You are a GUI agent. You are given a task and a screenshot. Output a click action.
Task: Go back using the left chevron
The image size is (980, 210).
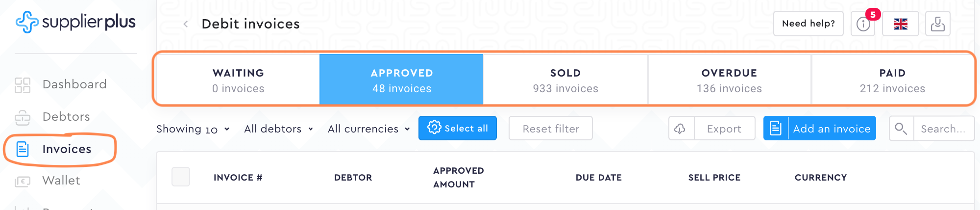pyautogui.click(x=186, y=24)
